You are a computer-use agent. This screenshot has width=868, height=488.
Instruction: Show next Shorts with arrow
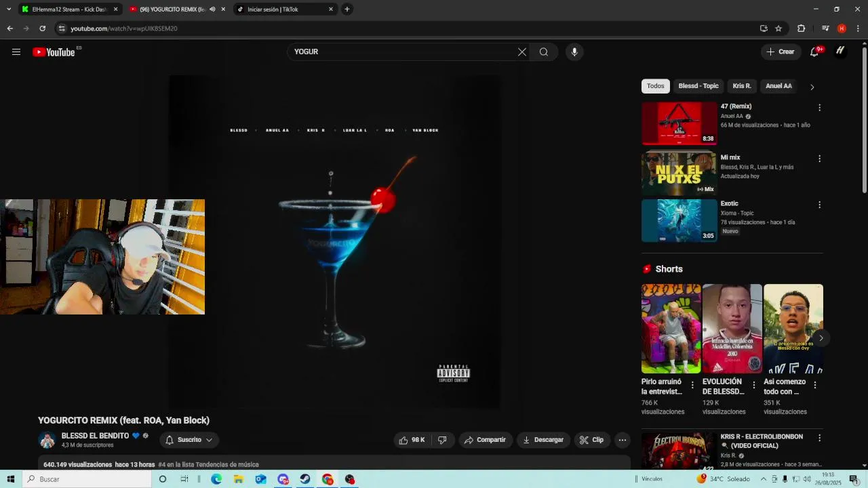pyautogui.click(x=821, y=338)
